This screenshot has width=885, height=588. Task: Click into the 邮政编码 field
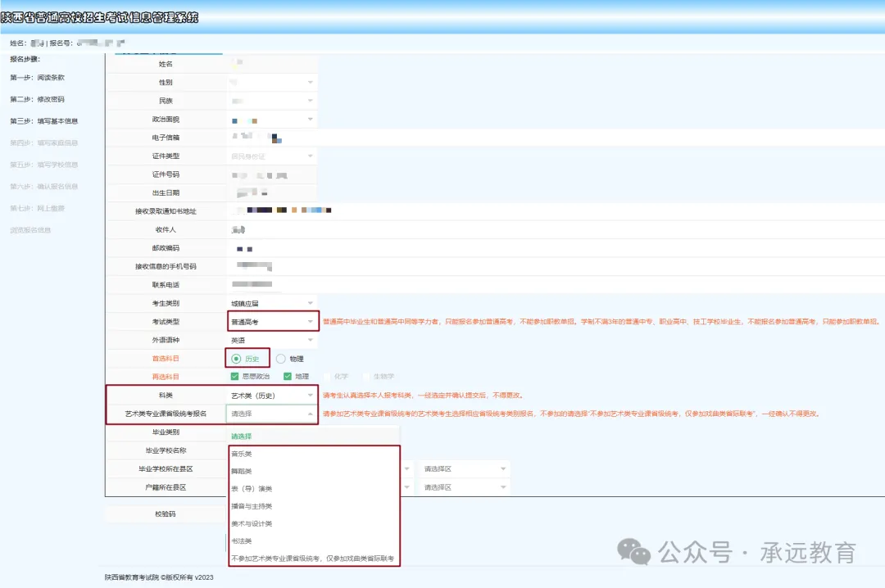pyautogui.click(x=556, y=248)
